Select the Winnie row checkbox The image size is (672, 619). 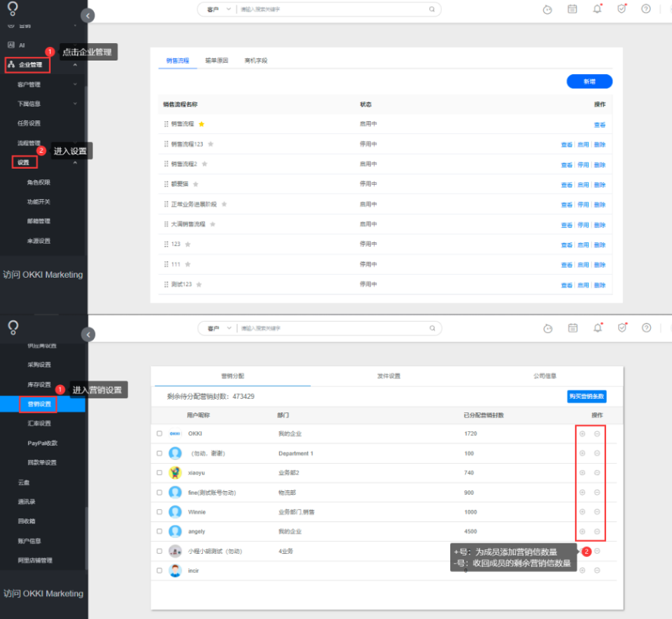160,512
